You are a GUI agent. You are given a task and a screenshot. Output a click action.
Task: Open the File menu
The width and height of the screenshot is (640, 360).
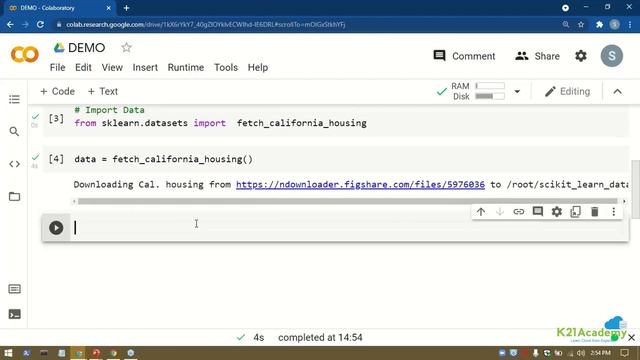click(x=58, y=67)
